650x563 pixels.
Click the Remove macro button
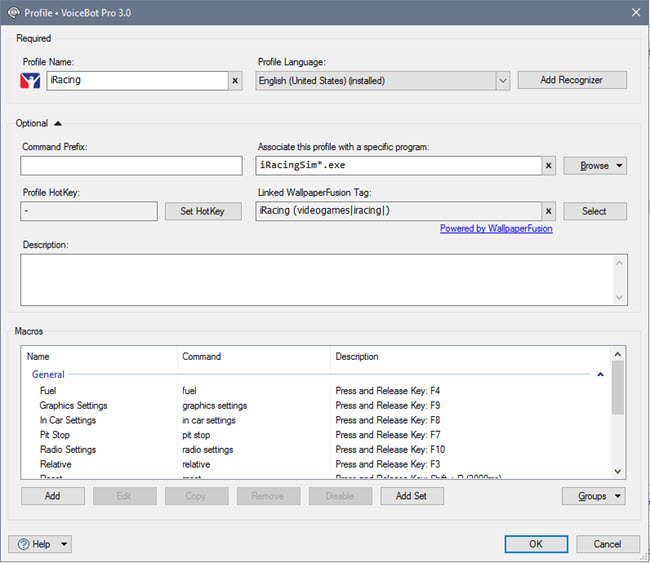(x=268, y=496)
